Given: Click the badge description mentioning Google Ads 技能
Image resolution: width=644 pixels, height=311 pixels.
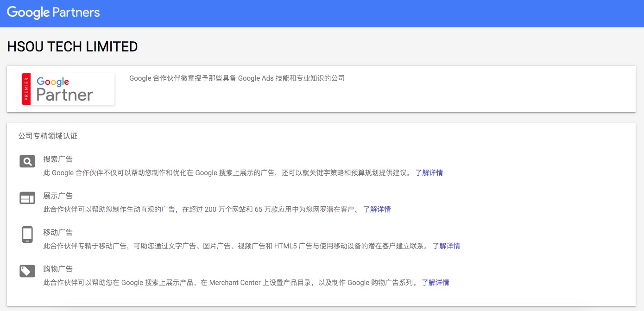Looking at the screenshot, I should coord(237,78).
